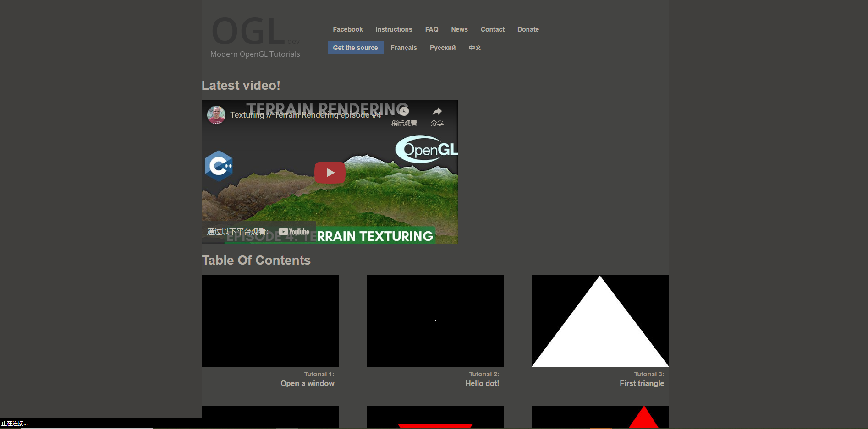Click the Table Of Contents heading
868x429 pixels.
256,261
